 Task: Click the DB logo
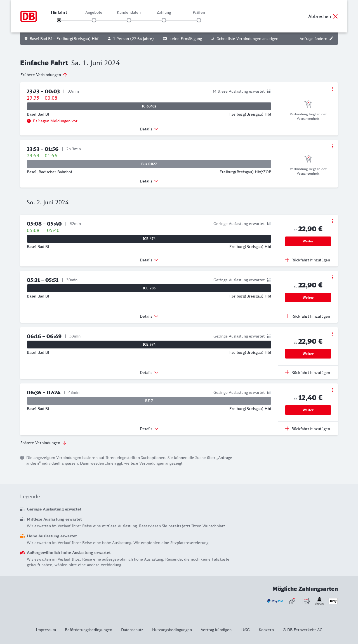point(29,16)
